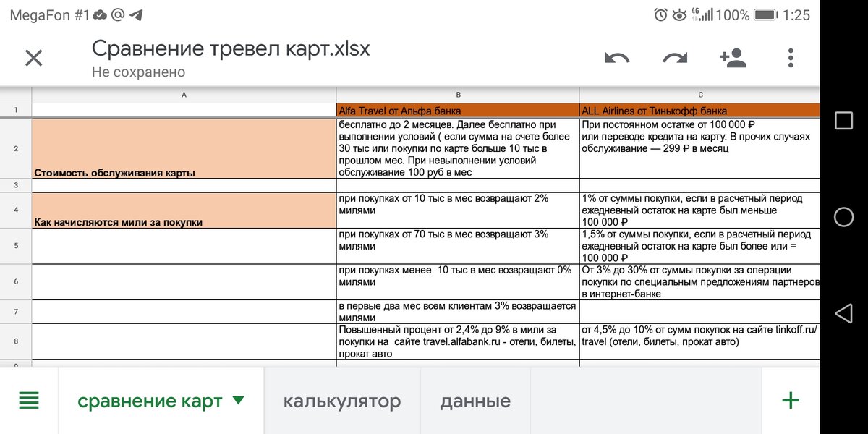Select cell при покупках от 70 тыс
The image size is (868, 434).
(458, 247)
